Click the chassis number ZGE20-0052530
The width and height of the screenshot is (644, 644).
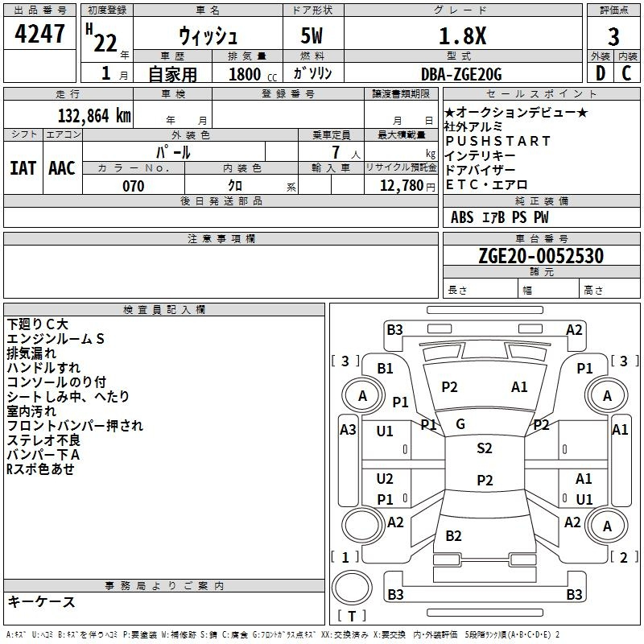(x=540, y=256)
